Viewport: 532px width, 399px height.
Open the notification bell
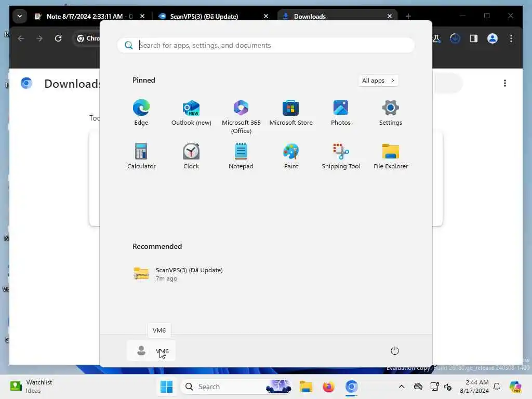(497, 387)
